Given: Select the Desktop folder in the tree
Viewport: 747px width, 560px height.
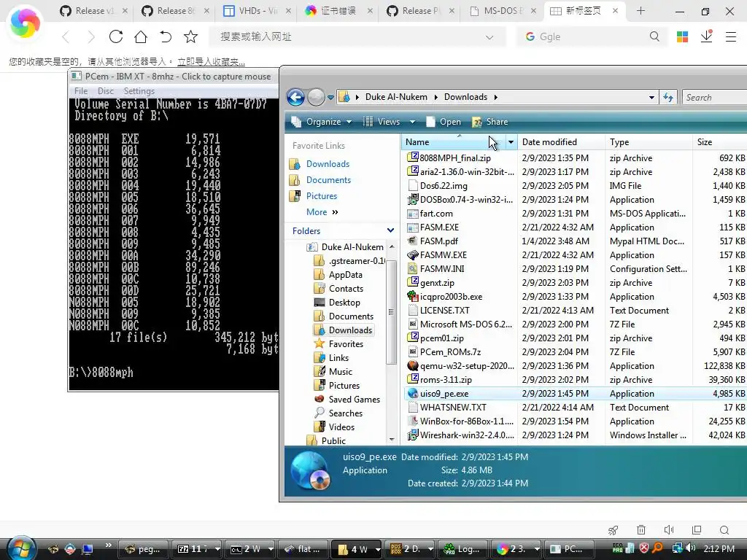Looking at the screenshot, I should tap(344, 303).
